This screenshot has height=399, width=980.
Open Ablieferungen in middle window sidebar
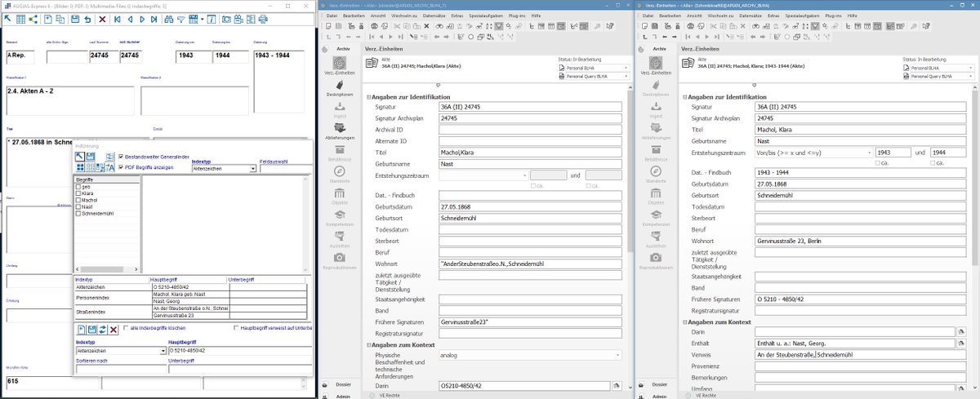tap(338, 131)
